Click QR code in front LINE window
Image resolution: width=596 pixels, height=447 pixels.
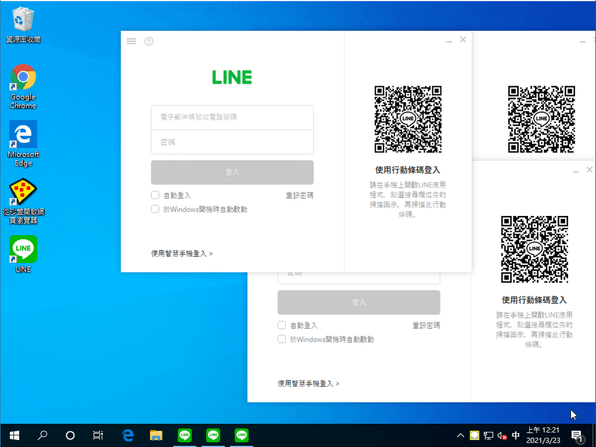point(408,119)
